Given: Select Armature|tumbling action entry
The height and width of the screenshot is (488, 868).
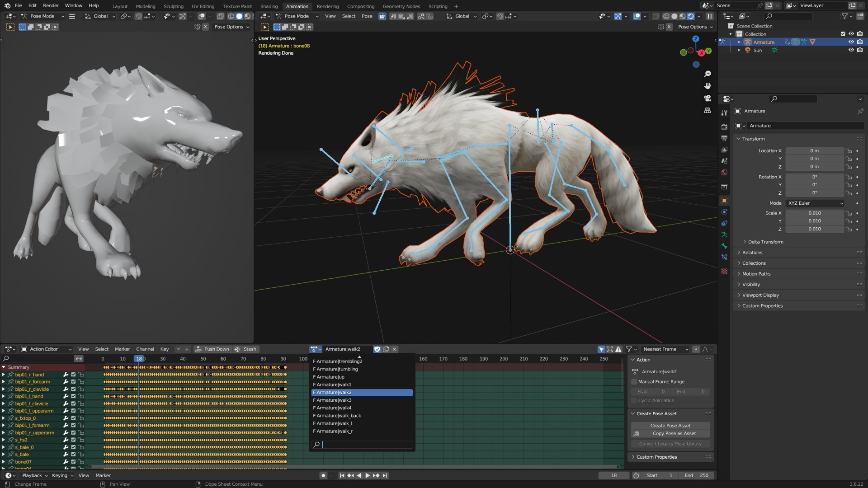Looking at the screenshot, I should pos(362,369).
